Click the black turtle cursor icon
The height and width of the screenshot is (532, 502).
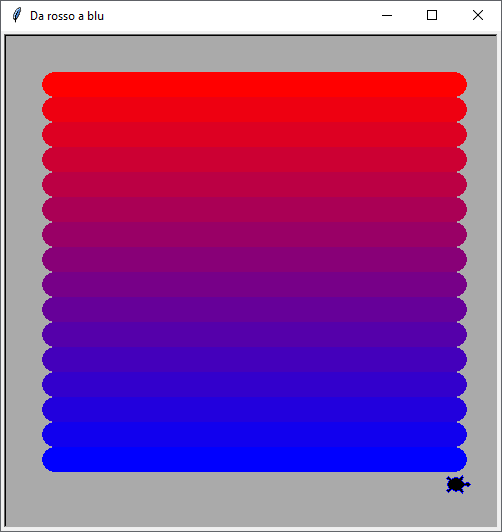coord(458,484)
